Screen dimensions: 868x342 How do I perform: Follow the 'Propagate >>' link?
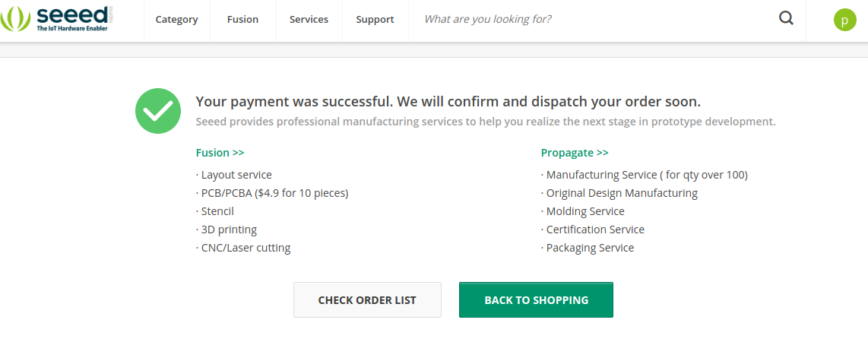point(575,153)
